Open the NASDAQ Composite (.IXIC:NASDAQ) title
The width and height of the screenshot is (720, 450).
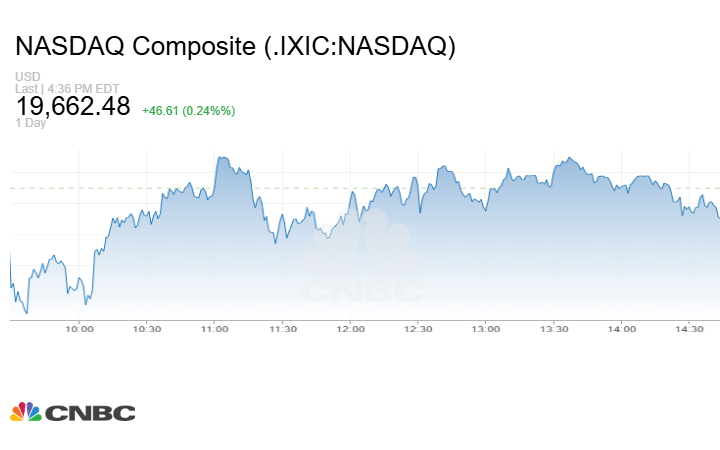[235, 47]
